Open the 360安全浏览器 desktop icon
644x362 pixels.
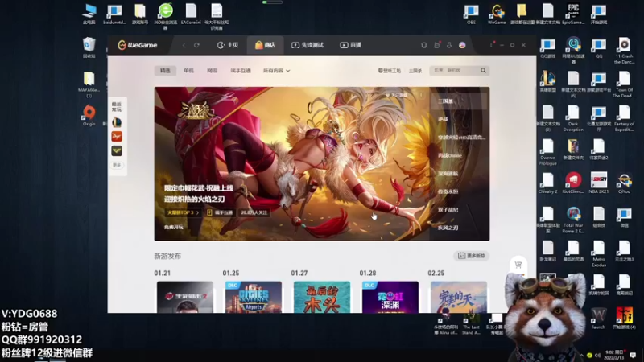(166, 16)
